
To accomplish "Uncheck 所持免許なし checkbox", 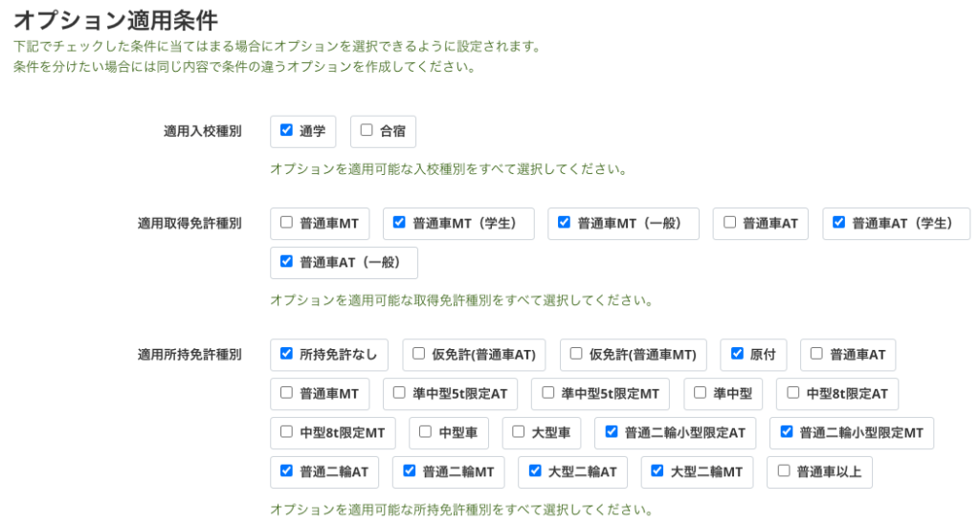I will 286,354.
